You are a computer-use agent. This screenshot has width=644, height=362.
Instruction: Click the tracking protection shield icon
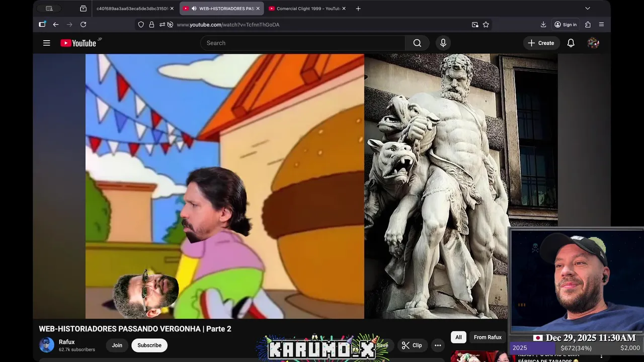(x=141, y=25)
